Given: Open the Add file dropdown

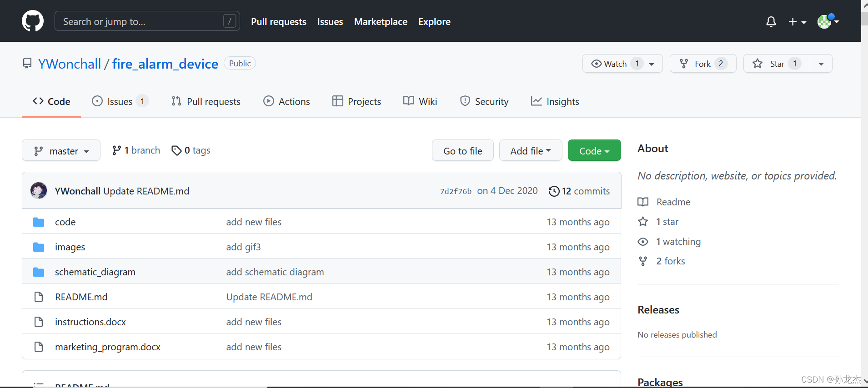Looking at the screenshot, I should coord(531,150).
